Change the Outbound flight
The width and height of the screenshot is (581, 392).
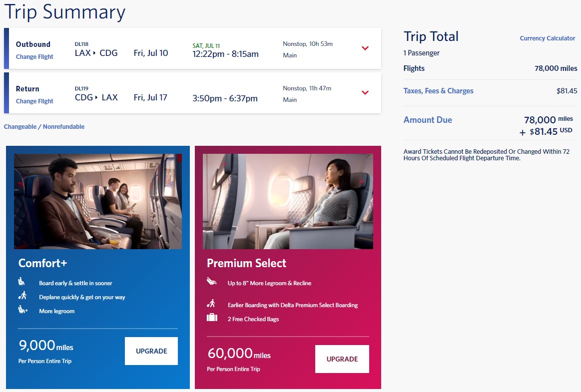(x=34, y=57)
